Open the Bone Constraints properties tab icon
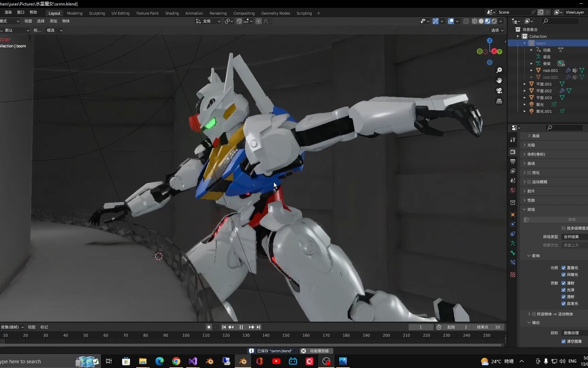 click(513, 262)
